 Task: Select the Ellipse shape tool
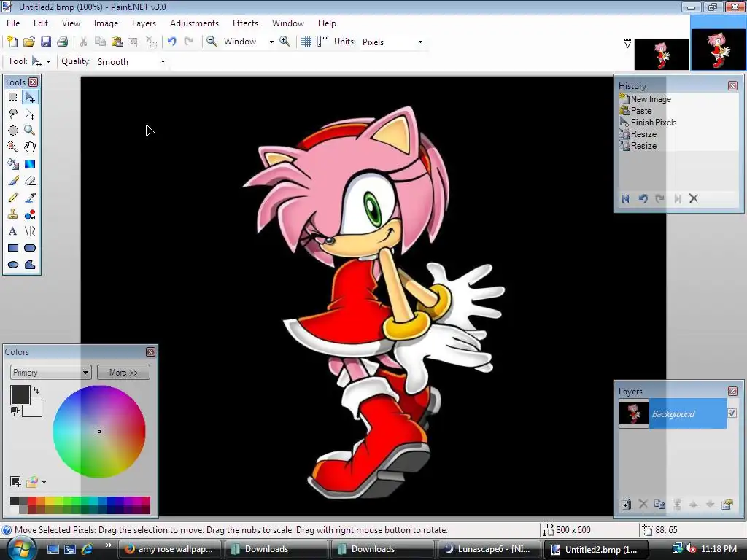pyautogui.click(x=13, y=265)
